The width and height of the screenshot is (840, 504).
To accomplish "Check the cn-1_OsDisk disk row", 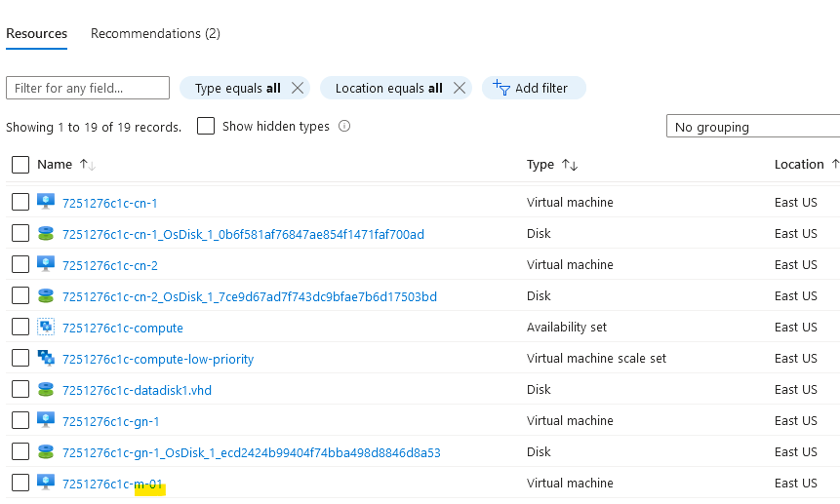I will pos(20,233).
